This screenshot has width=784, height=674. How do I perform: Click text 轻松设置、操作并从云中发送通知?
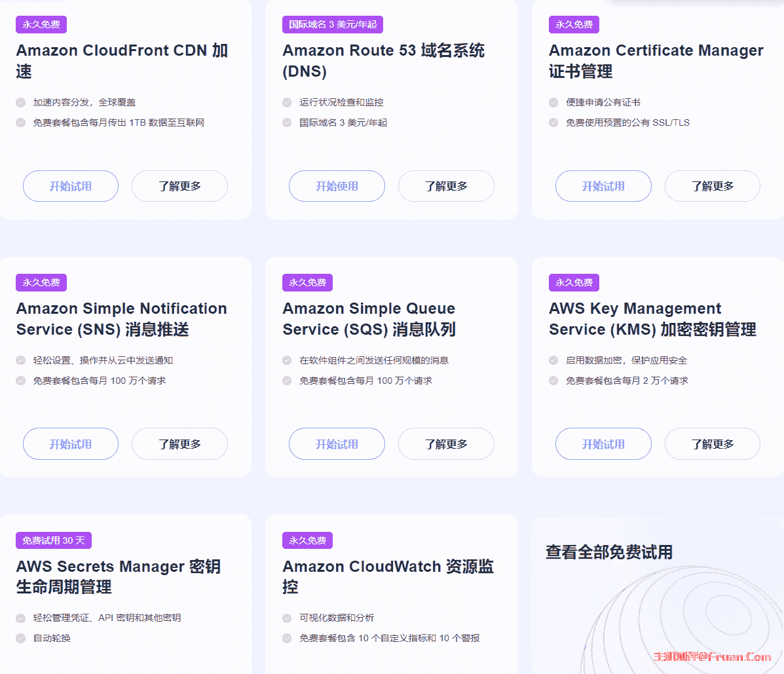coord(103,360)
